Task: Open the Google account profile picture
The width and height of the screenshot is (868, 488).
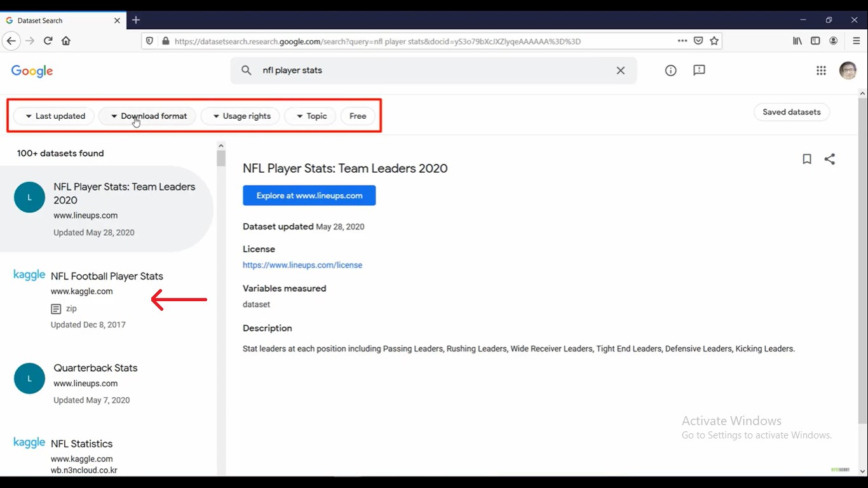Action: pos(848,71)
